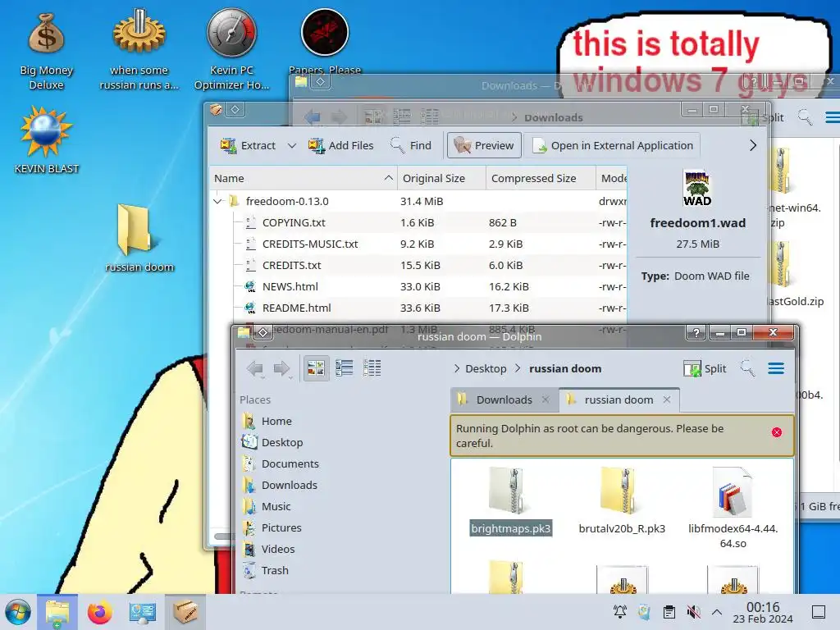This screenshot has width=840, height=630.
Task: Open clipboard tray icon
Action: pyautogui.click(x=669, y=612)
